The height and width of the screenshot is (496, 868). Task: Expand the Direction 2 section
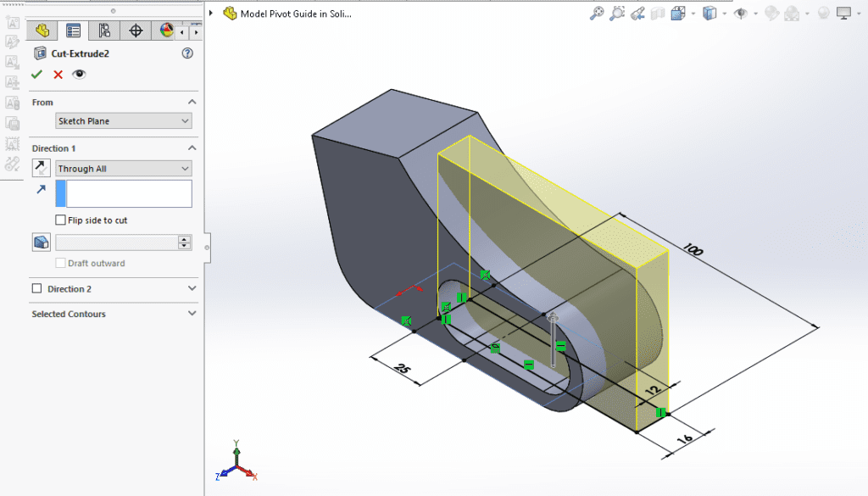click(x=192, y=288)
